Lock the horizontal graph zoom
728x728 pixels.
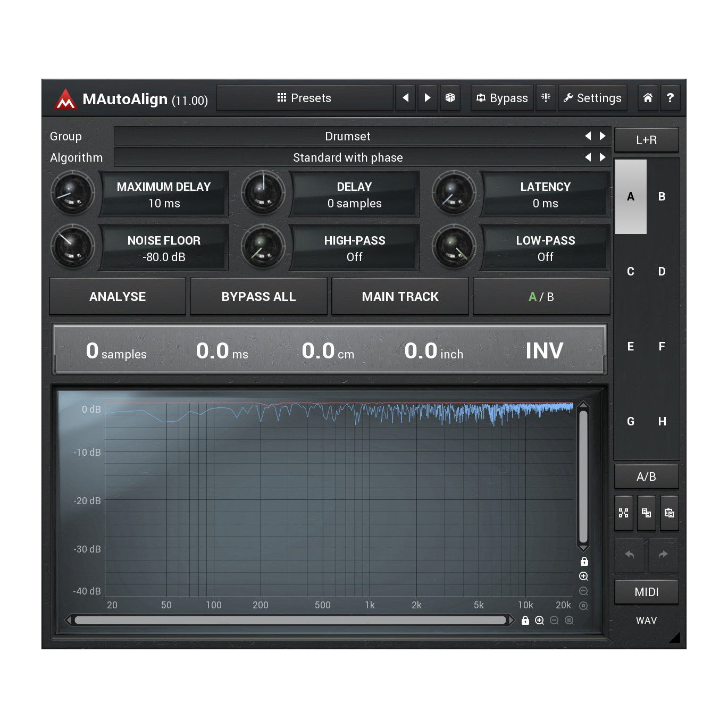coord(525,621)
